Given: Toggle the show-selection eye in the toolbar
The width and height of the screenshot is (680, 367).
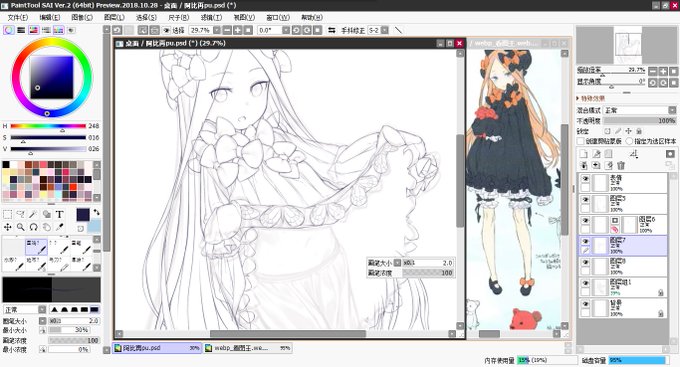Looking at the screenshot, I should click(x=166, y=30).
